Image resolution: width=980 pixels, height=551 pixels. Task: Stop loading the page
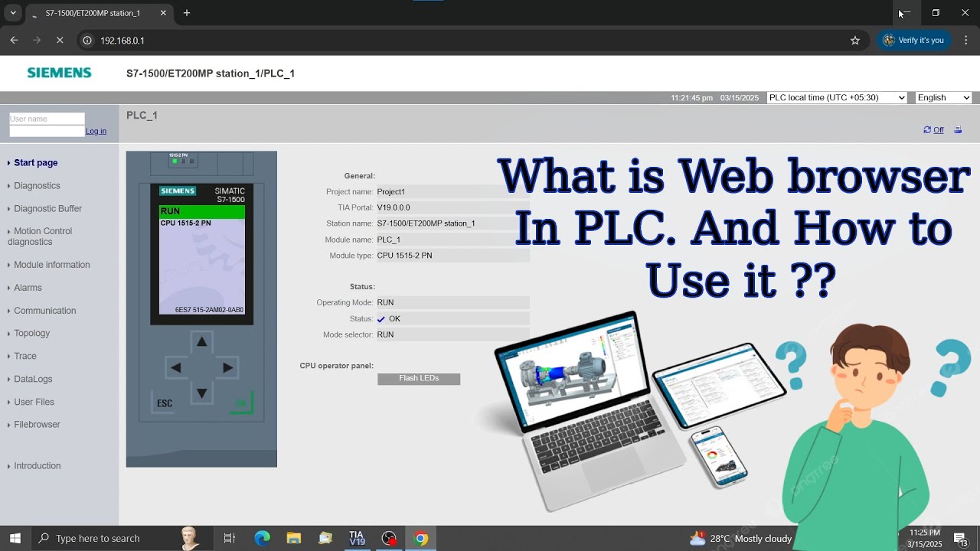(60, 41)
